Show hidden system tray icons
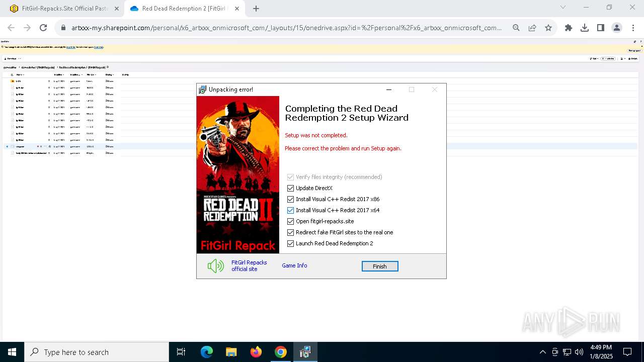Viewport: 644px width, 362px height. click(542, 352)
